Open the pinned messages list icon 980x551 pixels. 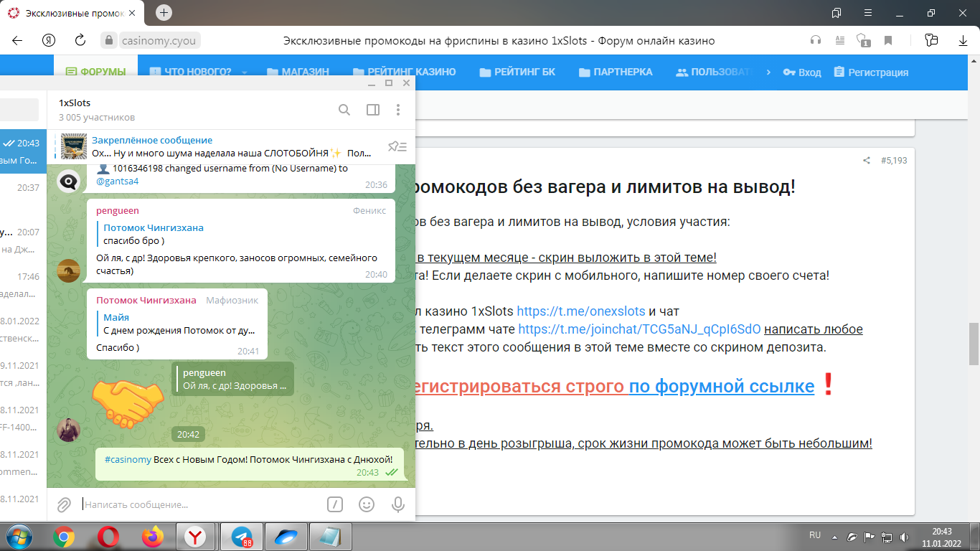coord(397,146)
